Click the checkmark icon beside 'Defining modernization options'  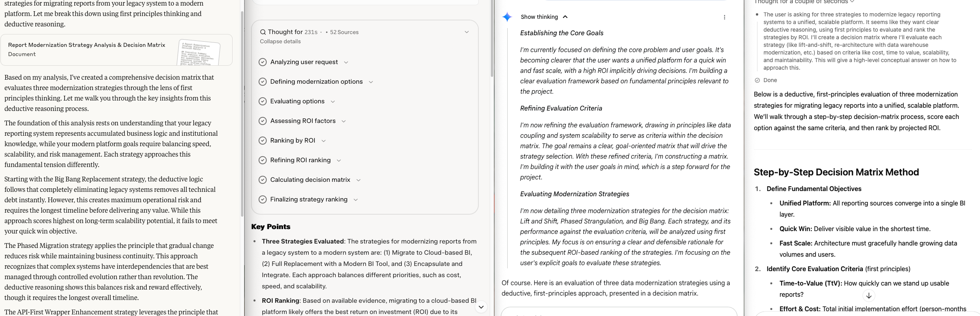263,82
